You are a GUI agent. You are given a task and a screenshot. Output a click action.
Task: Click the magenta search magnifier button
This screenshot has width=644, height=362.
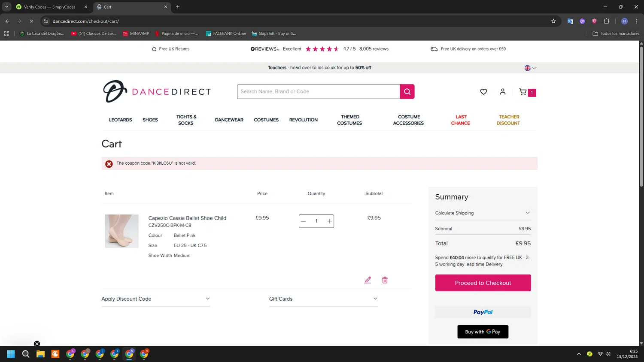point(407,91)
